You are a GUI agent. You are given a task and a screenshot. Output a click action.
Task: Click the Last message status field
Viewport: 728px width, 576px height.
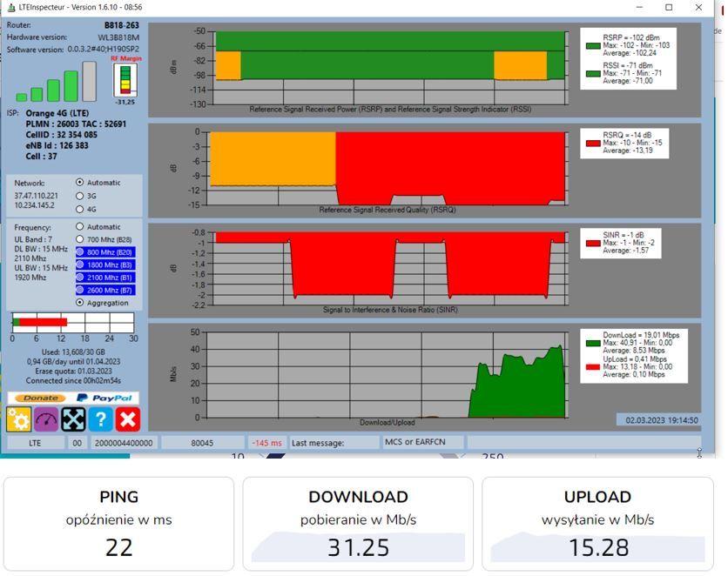(x=334, y=443)
